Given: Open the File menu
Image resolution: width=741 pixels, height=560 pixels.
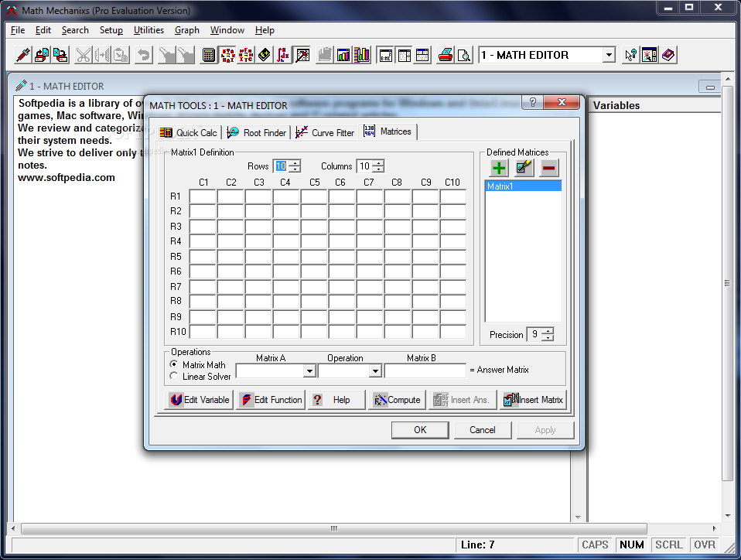Looking at the screenshot, I should point(18,30).
